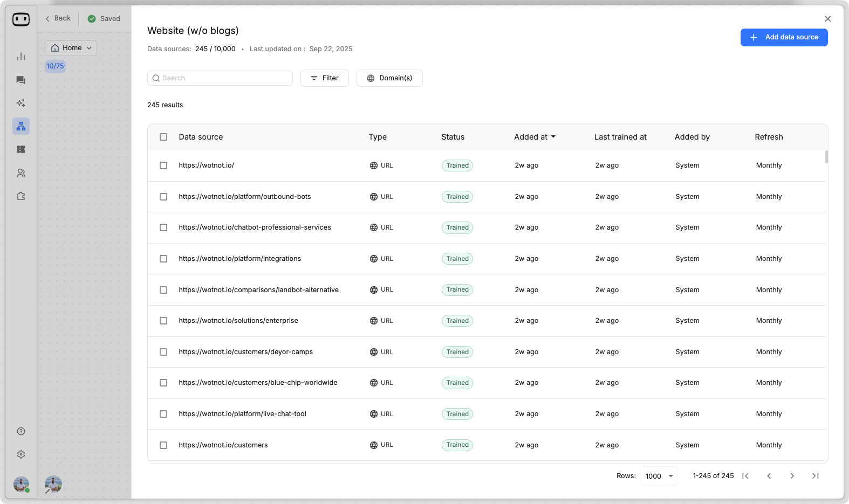The height and width of the screenshot is (504, 849).
Task: Open the contacts people icon in sidebar
Action: point(21,173)
